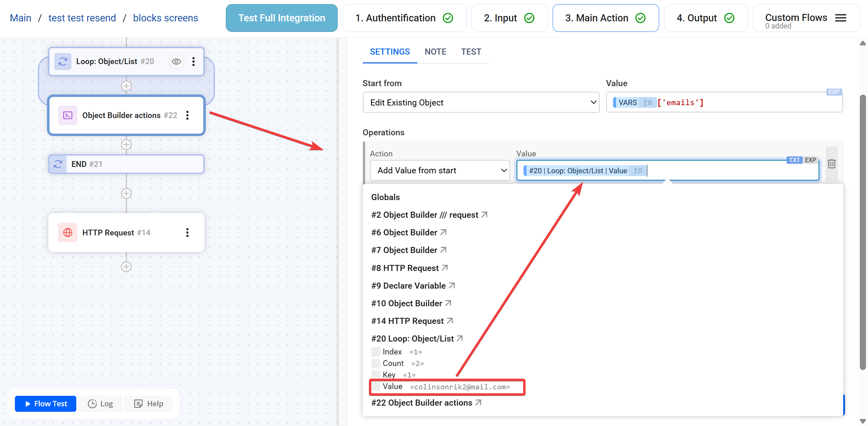Open arrow link next to #8 HTTP Request
The image size is (868, 426).
coord(445,268)
